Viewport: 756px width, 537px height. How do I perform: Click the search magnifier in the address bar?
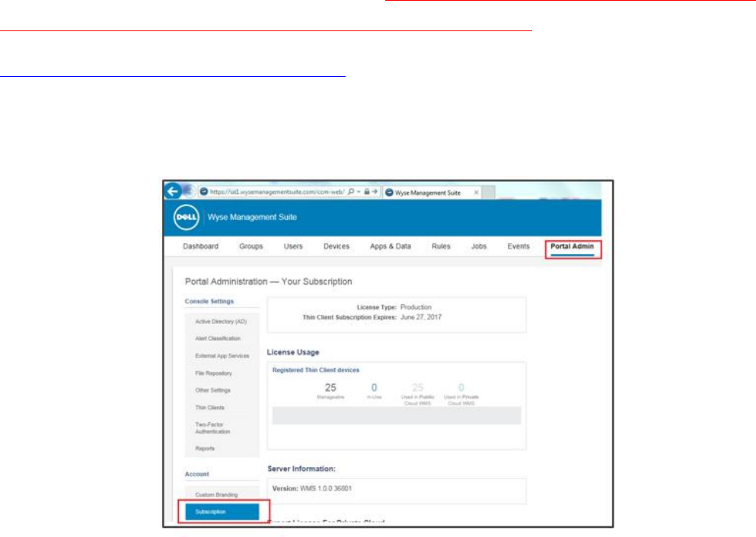[x=351, y=192]
